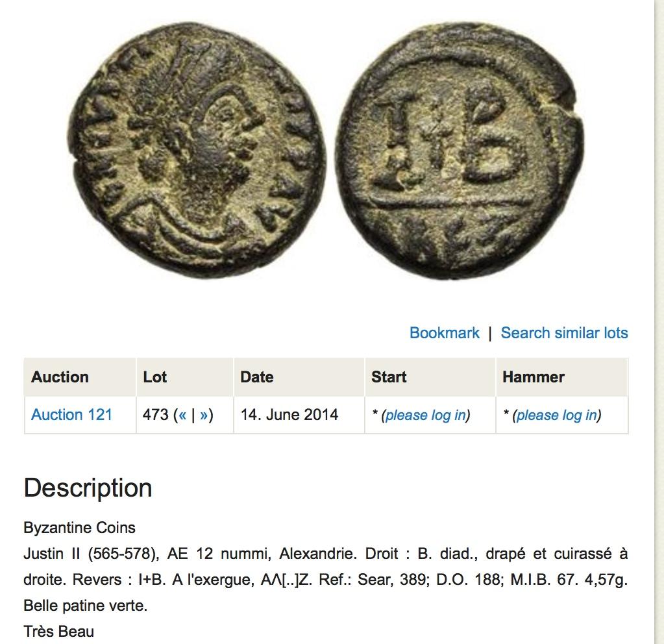Click the Description heading
This screenshot has width=664, height=644.
click(x=88, y=488)
